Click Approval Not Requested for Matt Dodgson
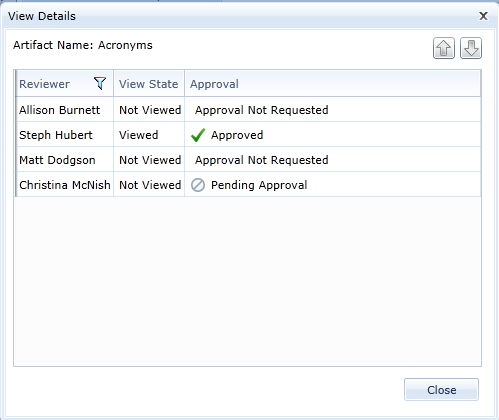This screenshot has width=499, height=420. coord(262,160)
